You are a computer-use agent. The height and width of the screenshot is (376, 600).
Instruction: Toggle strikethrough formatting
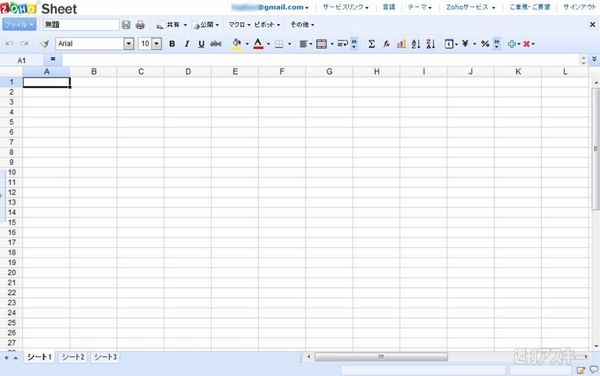pos(216,44)
